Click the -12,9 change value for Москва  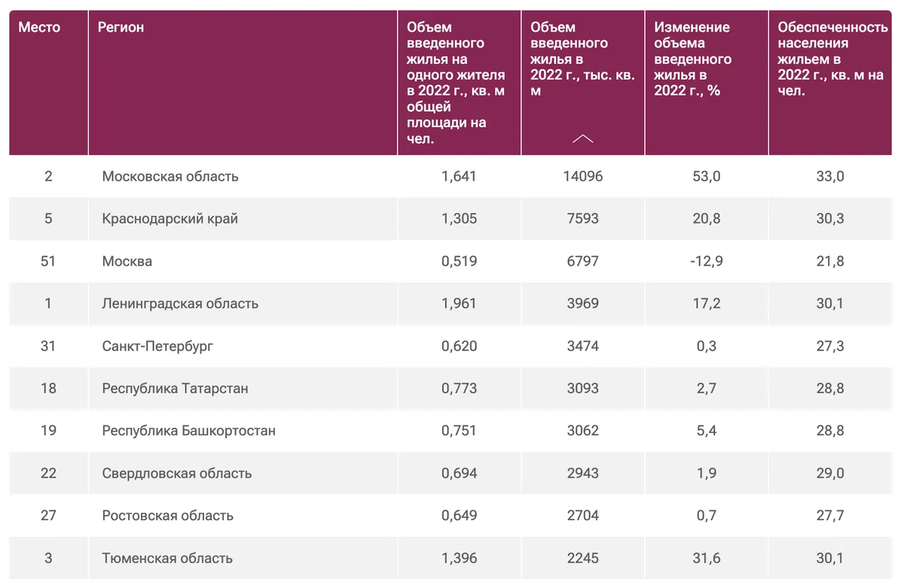[x=706, y=261]
